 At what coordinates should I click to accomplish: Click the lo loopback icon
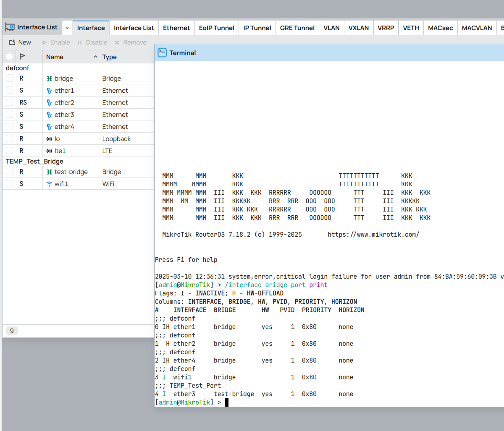pyautogui.click(x=49, y=138)
